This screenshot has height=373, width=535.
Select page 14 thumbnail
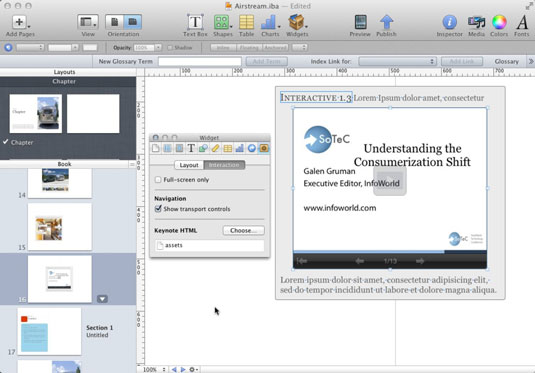coord(60,183)
